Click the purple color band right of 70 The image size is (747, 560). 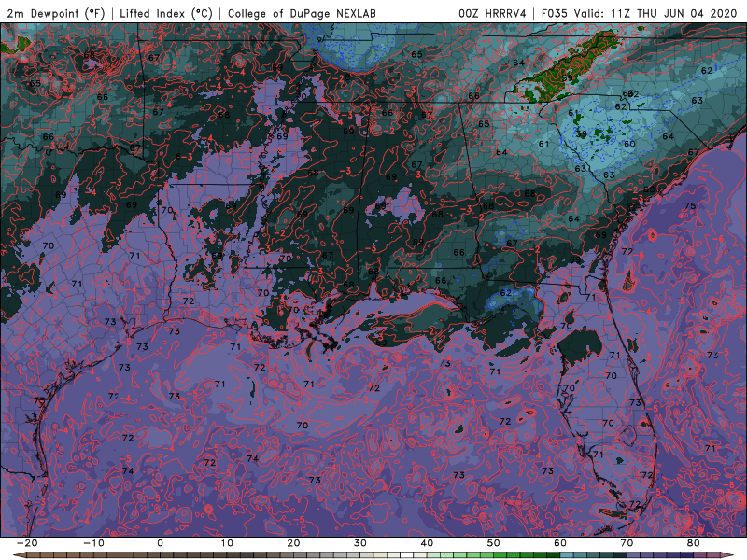pos(634,555)
